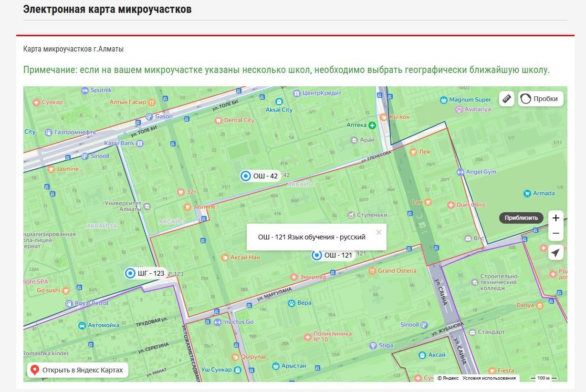Click the Angel Gym map marker
Image resolution: width=586 pixels, height=392 pixels.
tap(460, 172)
